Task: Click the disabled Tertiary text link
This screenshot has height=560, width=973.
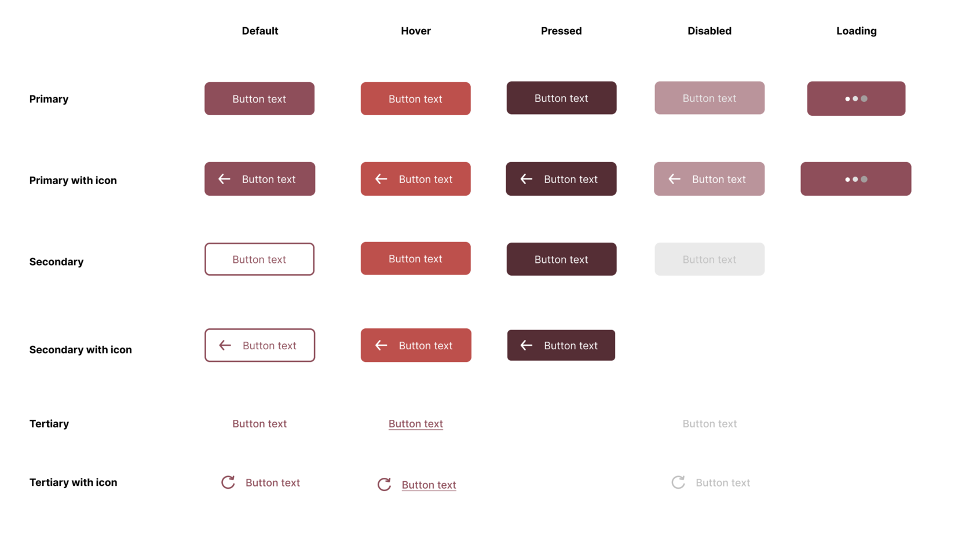Action: pyautogui.click(x=709, y=424)
